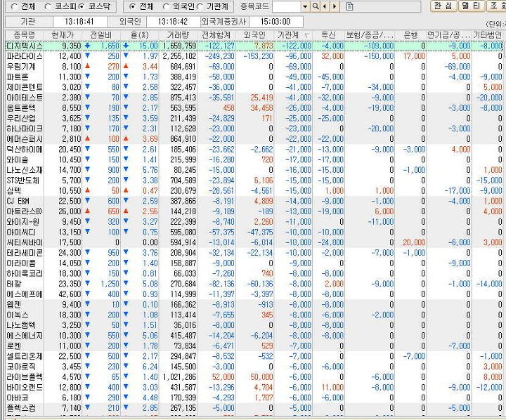Click the 멀티 button
The width and height of the screenshot is (506, 420).
[472, 6]
